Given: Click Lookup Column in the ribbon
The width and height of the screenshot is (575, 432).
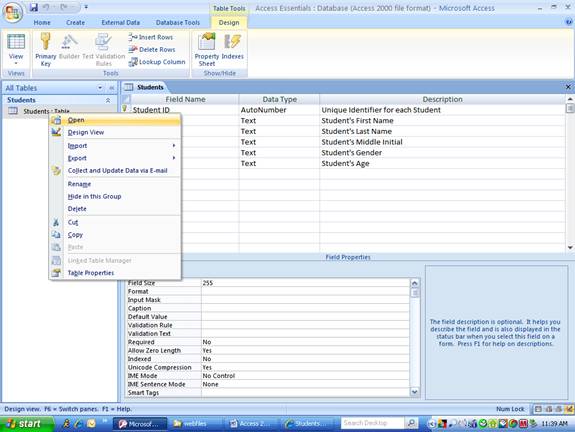Looking at the screenshot, I should pyautogui.click(x=157, y=62).
